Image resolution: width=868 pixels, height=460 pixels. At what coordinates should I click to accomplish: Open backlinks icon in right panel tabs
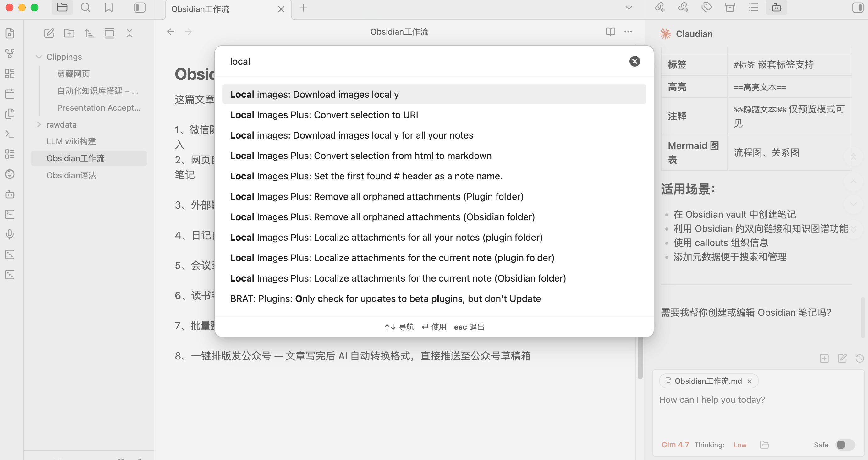pyautogui.click(x=660, y=8)
